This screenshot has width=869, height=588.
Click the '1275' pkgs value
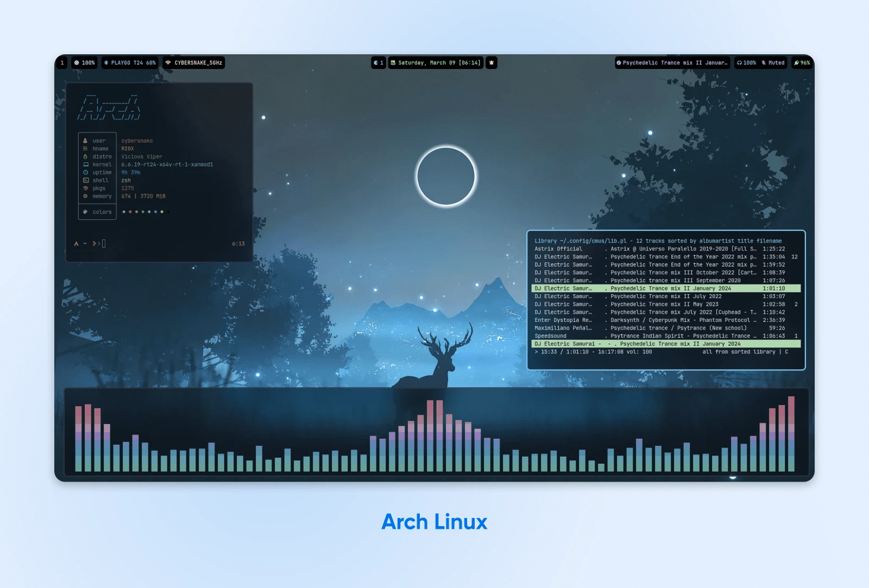point(128,188)
